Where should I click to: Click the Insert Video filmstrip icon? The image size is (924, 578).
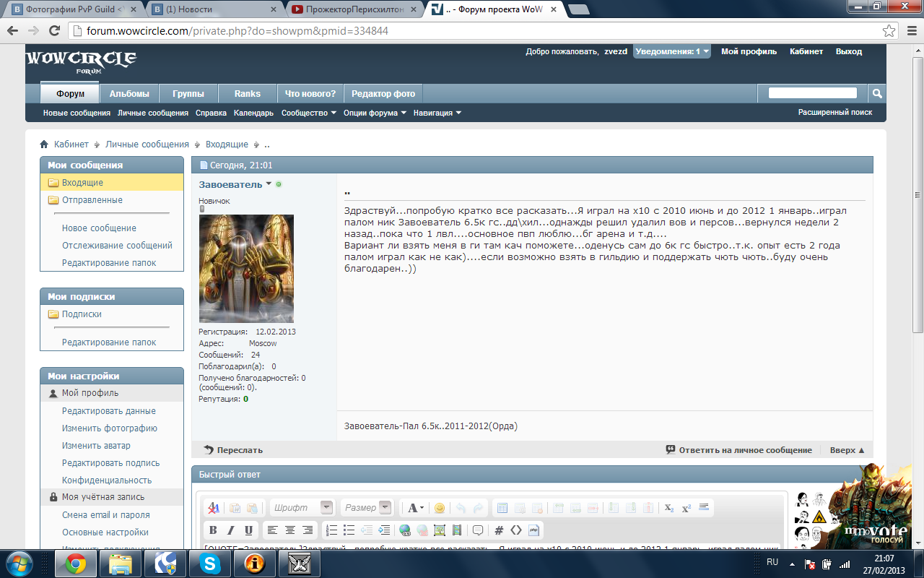pyautogui.click(x=457, y=530)
